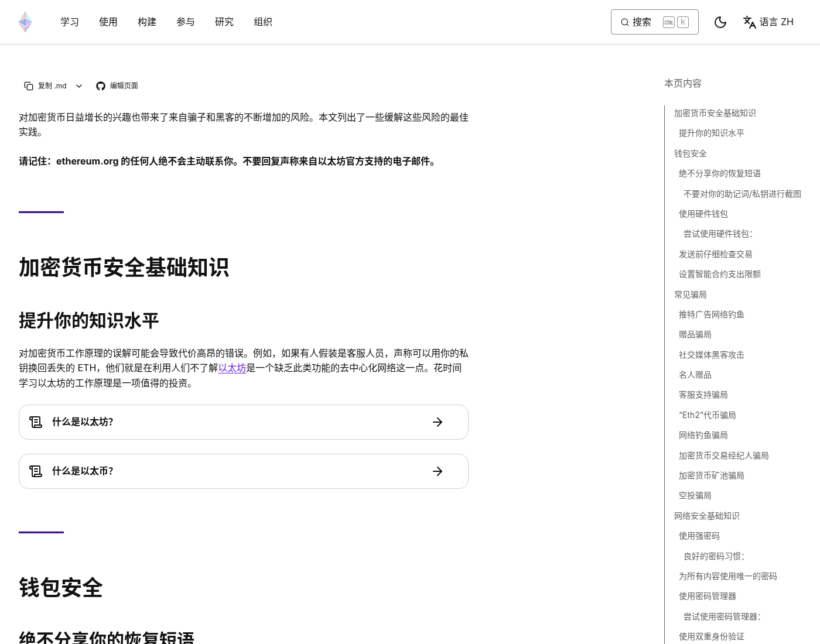Go to 加密货币矿池骗局 sidebar link
The image size is (820, 644).
coord(711,476)
